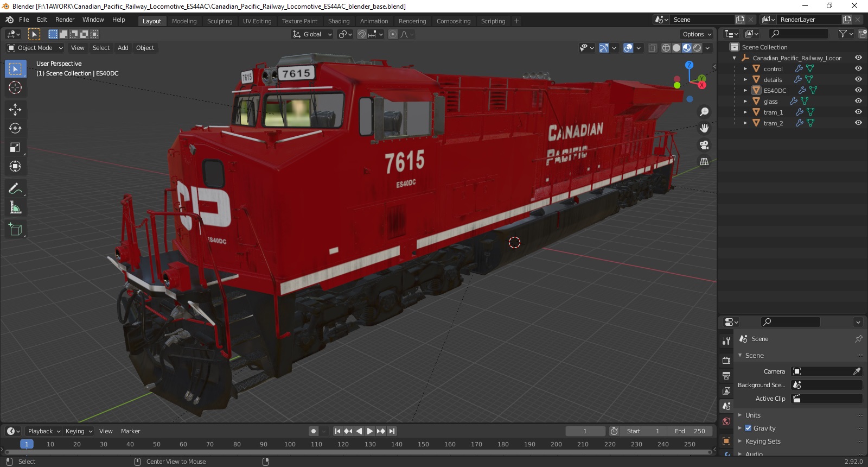The width and height of the screenshot is (868, 467).
Task: Open the Object properties tab
Action: [726, 440]
